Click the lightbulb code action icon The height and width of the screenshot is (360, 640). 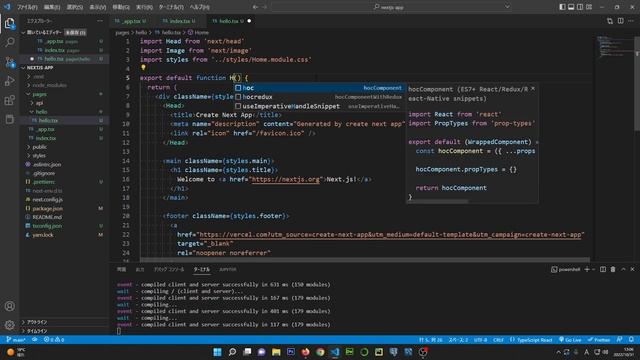(143, 68)
